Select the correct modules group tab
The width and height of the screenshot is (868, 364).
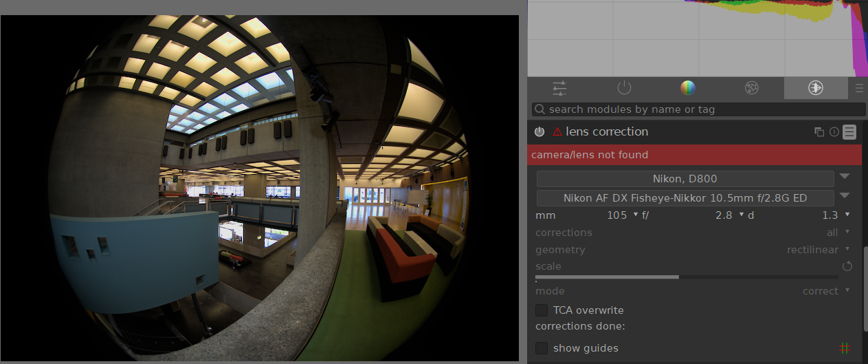816,88
